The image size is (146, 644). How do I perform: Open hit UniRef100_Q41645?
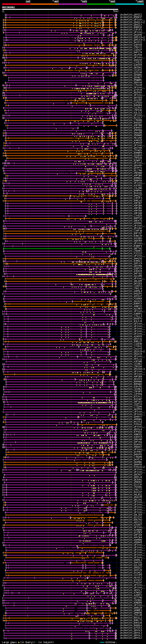point(131,35)
